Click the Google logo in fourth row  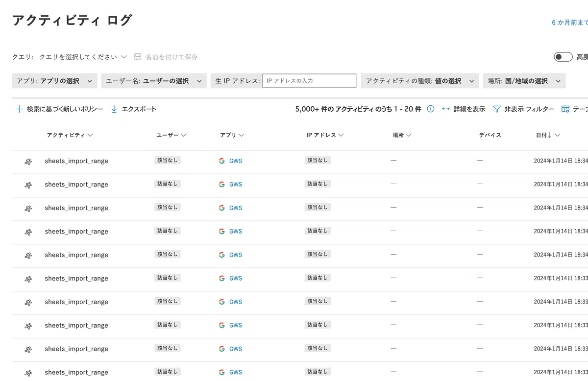(x=222, y=231)
